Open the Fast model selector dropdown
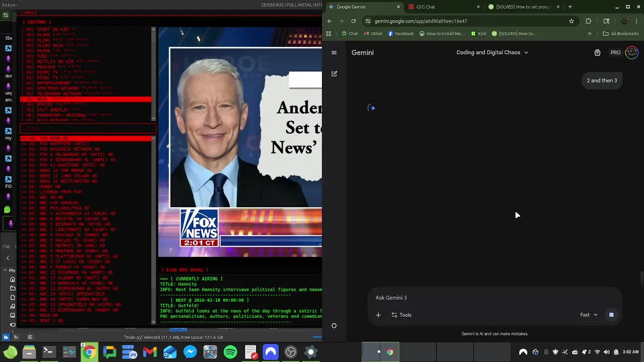Screen dimensions: 644x362 589,315
